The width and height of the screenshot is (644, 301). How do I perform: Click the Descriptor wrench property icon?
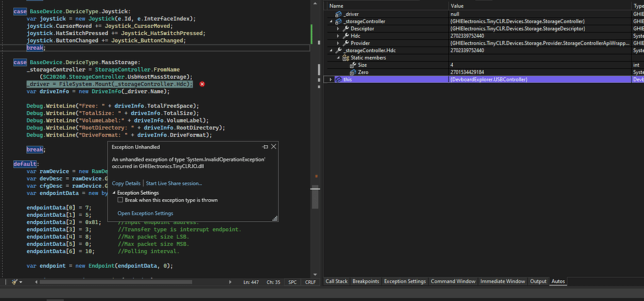346,28
